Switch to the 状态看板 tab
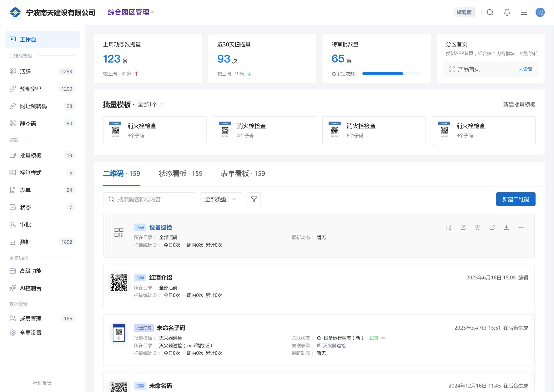 click(181, 173)
